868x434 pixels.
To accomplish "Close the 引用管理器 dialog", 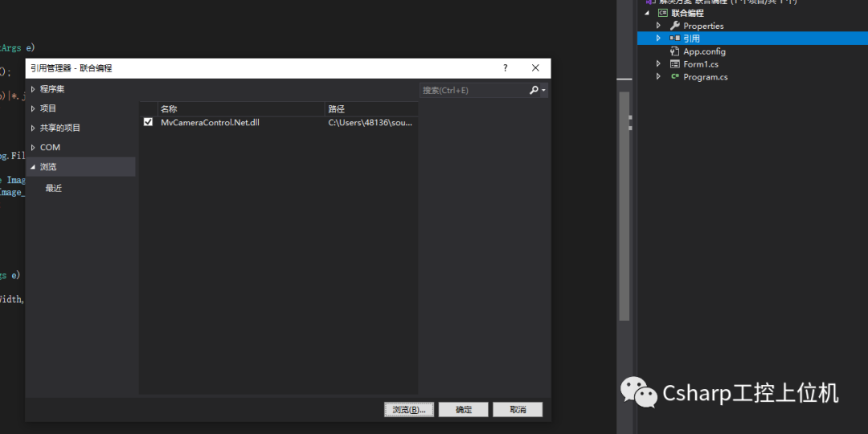I will 535,68.
